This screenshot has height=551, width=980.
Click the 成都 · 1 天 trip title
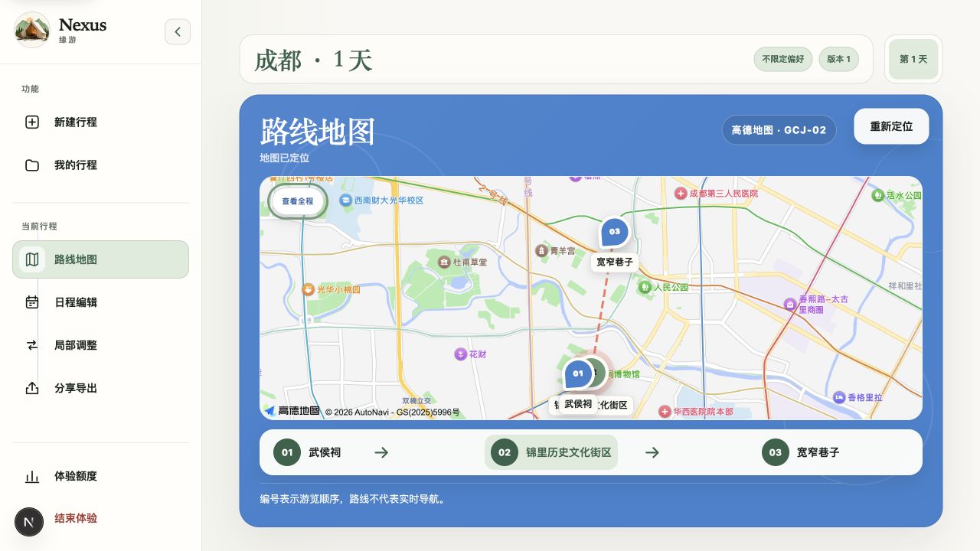pyautogui.click(x=314, y=60)
